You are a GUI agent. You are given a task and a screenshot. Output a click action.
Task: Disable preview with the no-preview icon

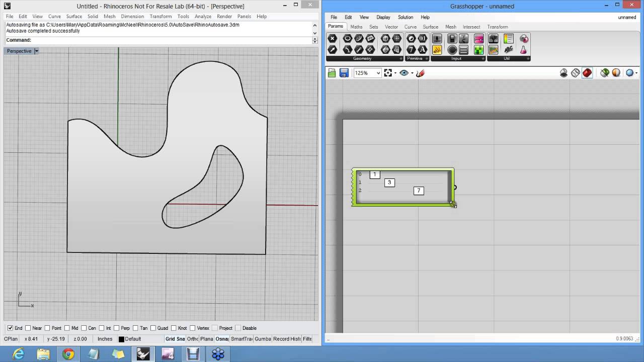tap(564, 73)
